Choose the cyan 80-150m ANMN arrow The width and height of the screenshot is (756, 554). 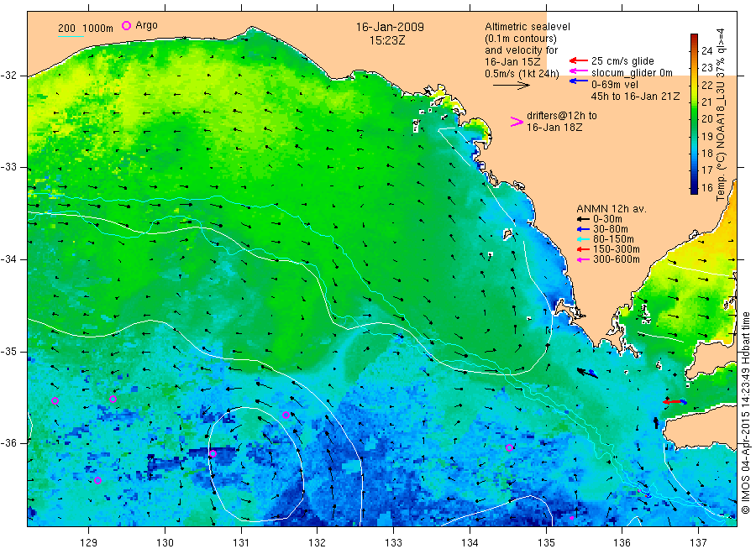[584, 239]
